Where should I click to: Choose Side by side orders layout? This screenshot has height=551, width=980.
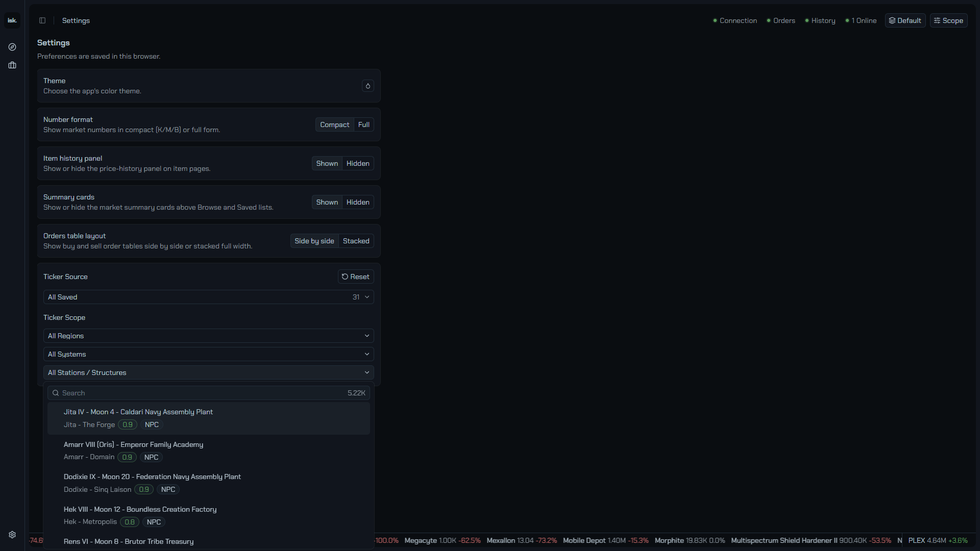coord(314,241)
